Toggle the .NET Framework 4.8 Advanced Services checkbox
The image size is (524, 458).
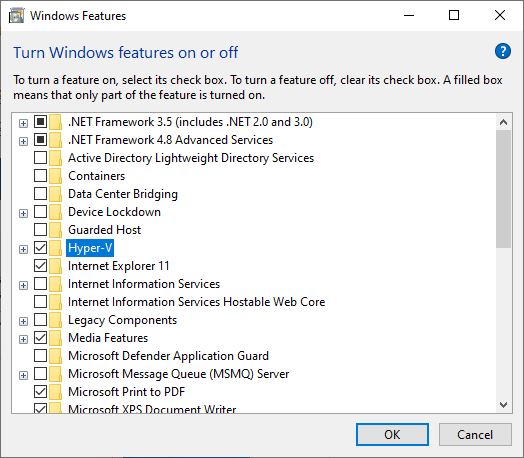40,140
